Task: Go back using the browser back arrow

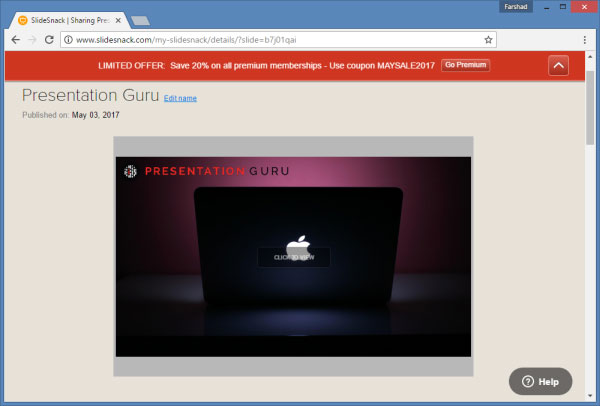Action: [x=15, y=40]
